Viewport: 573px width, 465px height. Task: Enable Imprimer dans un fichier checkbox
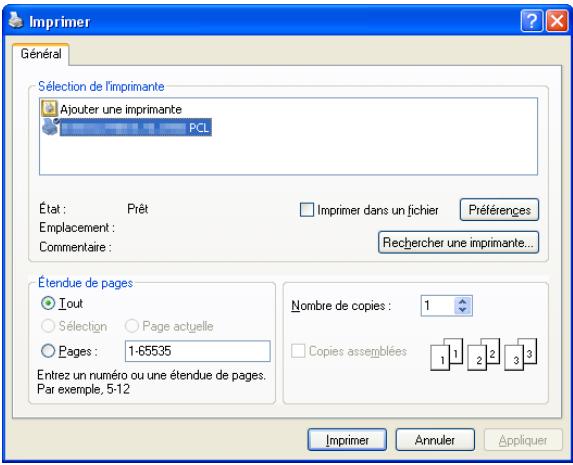pos(307,210)
